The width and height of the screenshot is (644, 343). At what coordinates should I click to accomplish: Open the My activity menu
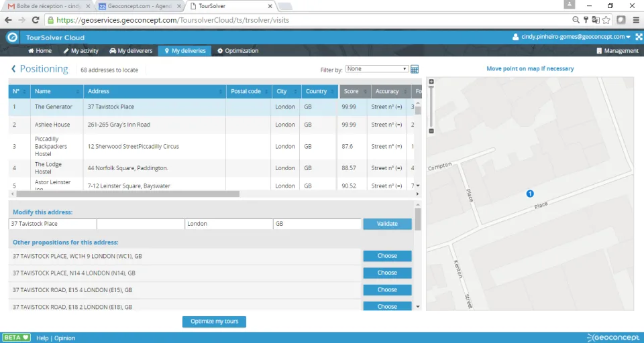click(81, 51)
